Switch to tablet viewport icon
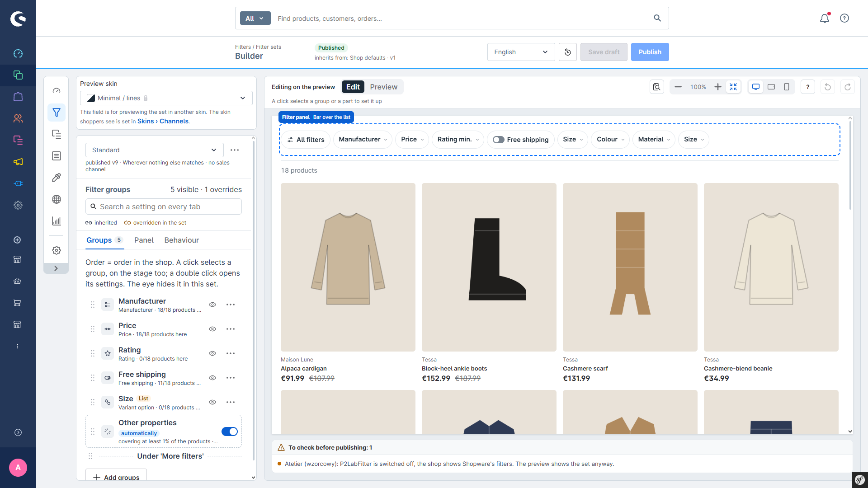 (771, 87)
